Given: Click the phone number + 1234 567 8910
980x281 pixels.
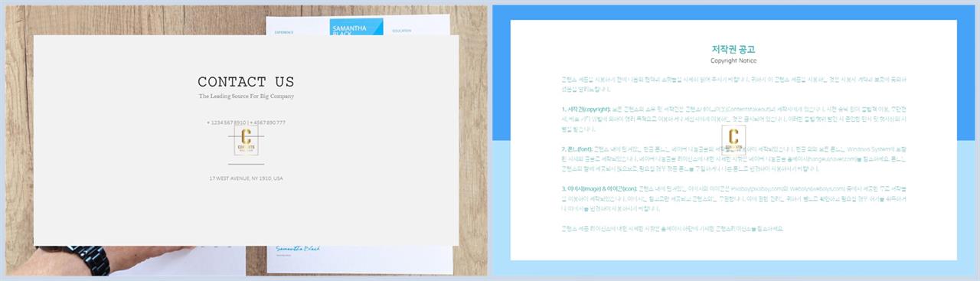Looking at the screenshot, I should (x=226, y=123).
